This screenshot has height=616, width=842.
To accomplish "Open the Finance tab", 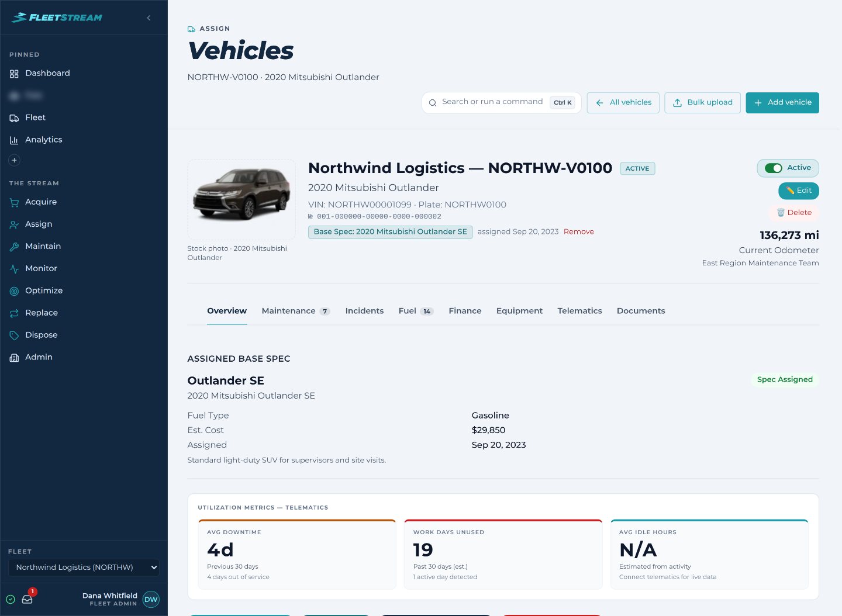I will tap(465, 311).
